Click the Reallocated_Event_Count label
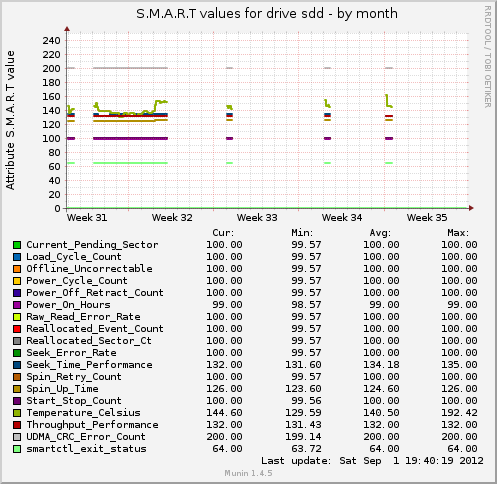Image resolution: width=497 pixels, height=484 pixels. [95, 329]
